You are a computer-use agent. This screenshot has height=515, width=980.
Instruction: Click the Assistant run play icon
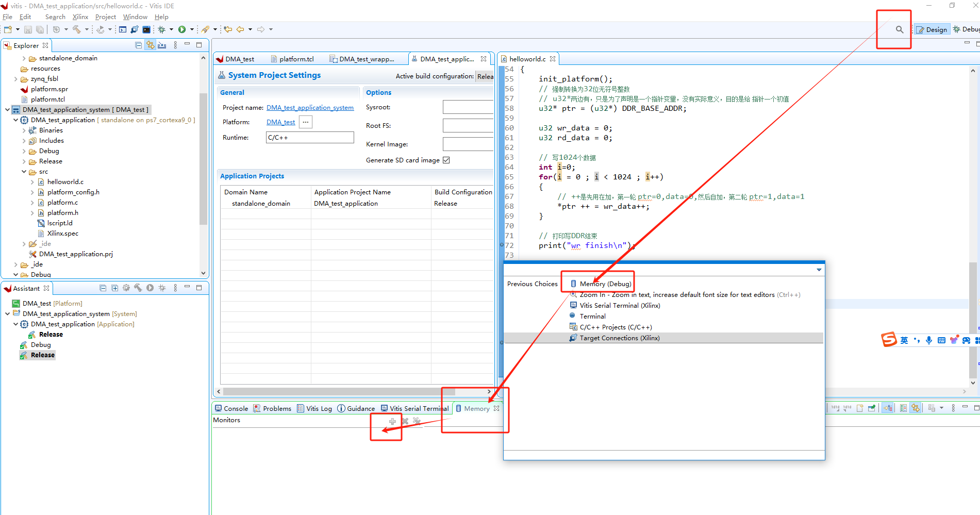[150, 288]
